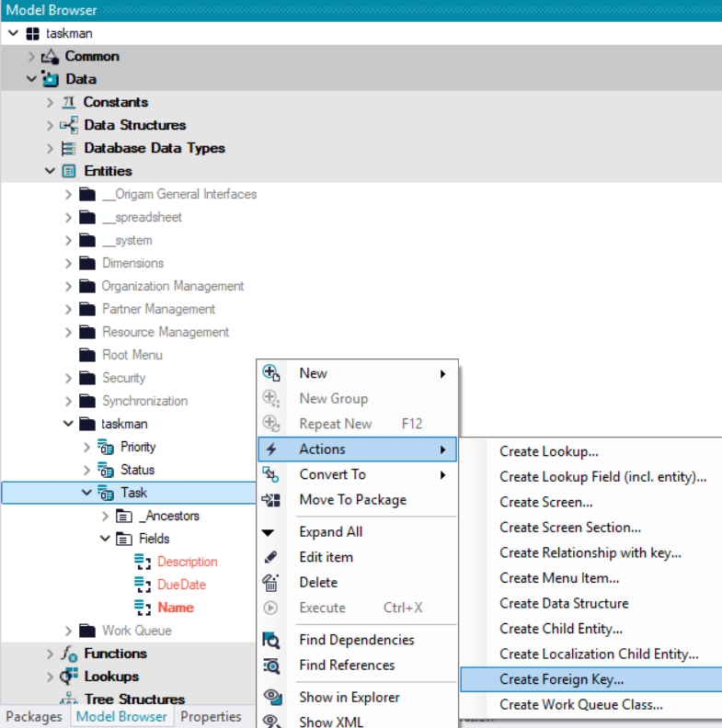Select the DueDate field
This screenshot has height=728, width=722.
(181, 585)
